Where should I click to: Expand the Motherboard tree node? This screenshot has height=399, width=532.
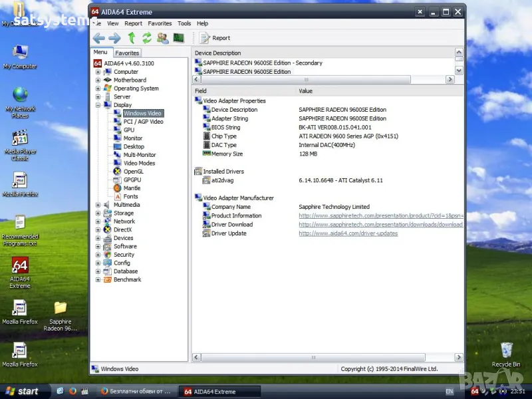coord(98,80)
